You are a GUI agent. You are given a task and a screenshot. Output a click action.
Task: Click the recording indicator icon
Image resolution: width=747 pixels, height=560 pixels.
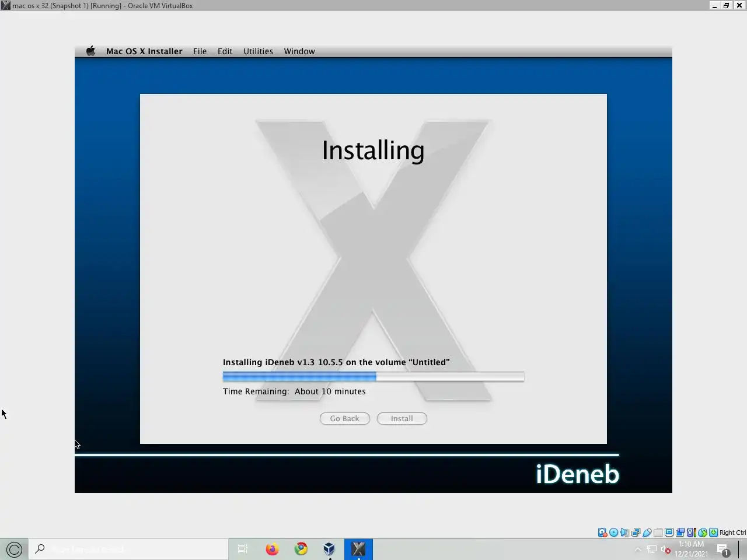pyautogui.click(x=680, y=533)
